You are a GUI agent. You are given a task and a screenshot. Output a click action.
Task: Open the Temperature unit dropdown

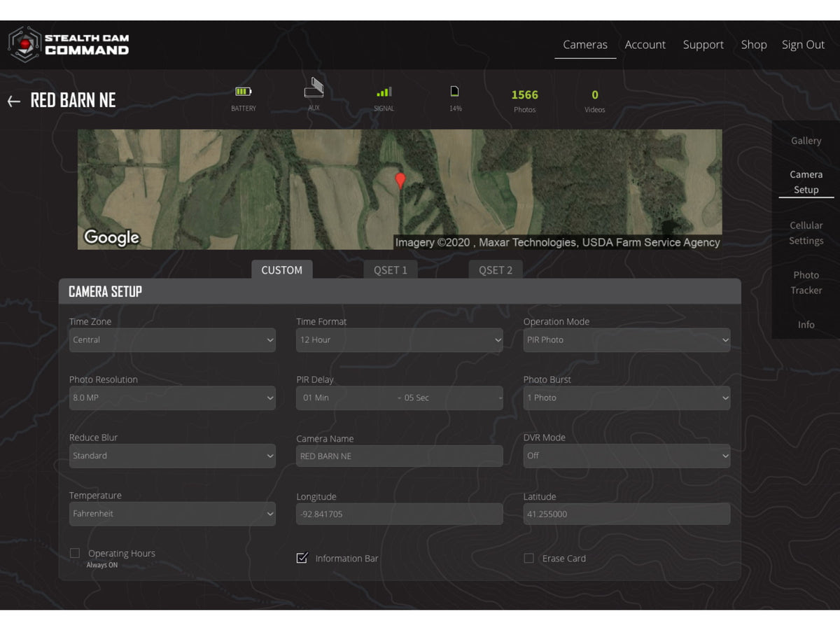coord(172,514)
